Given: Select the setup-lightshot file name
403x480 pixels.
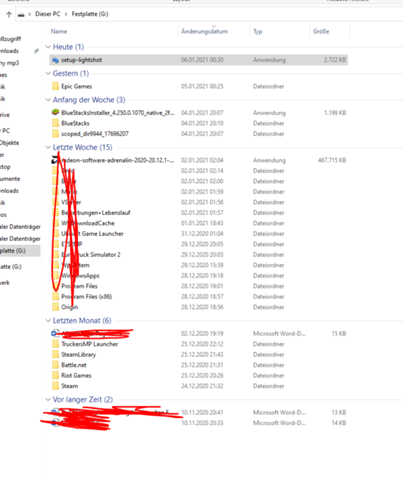Looking at the screenshot, I should pyautogui.click(x=82, y=60).
